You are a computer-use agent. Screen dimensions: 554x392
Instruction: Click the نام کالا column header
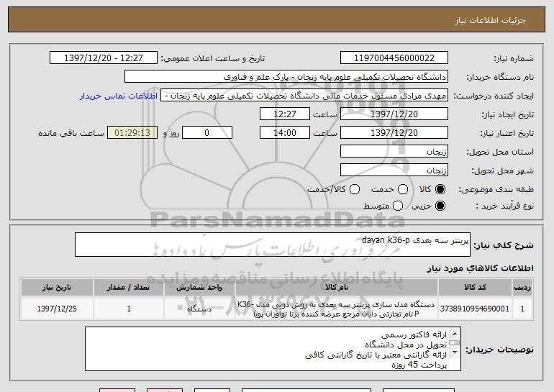[x=337, y=288]
